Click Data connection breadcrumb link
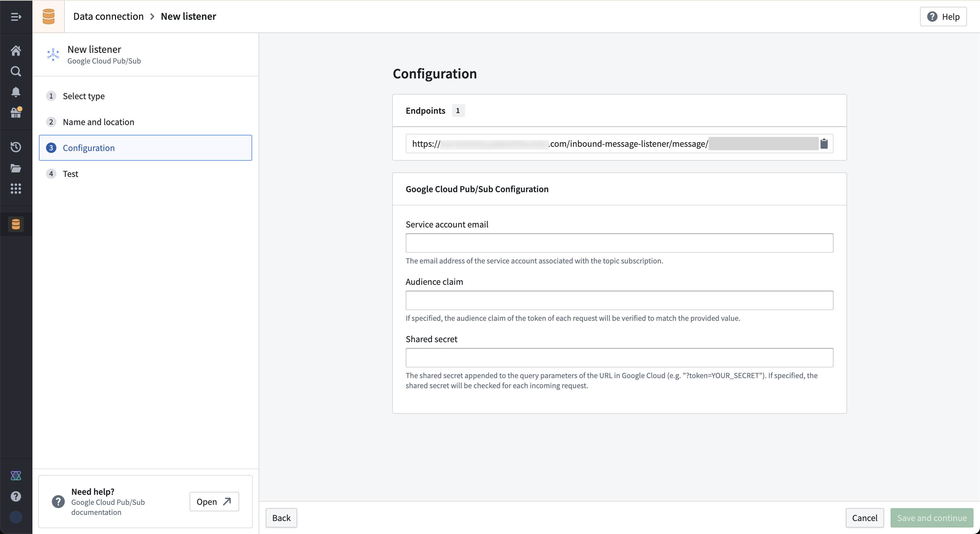 (109, 16)
